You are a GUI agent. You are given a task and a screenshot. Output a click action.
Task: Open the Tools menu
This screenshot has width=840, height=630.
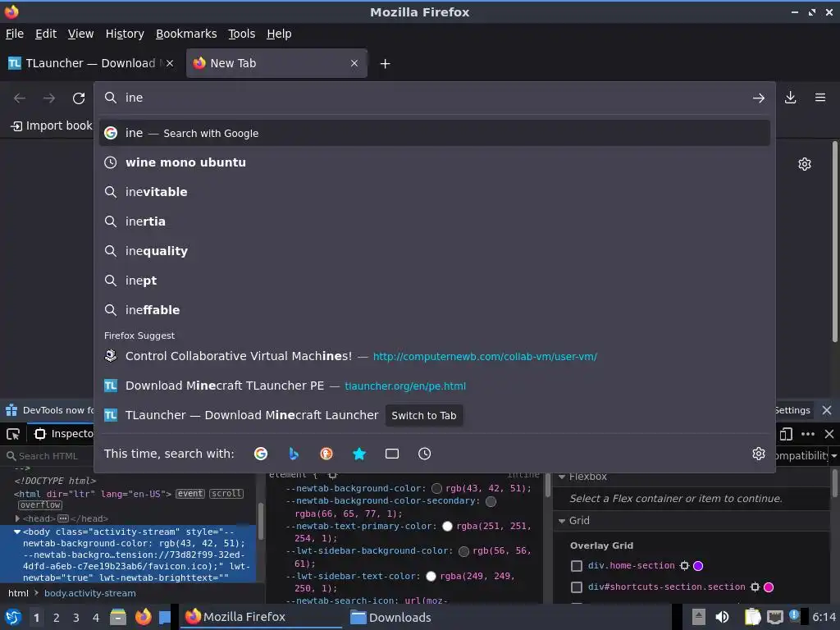point(241,34)
